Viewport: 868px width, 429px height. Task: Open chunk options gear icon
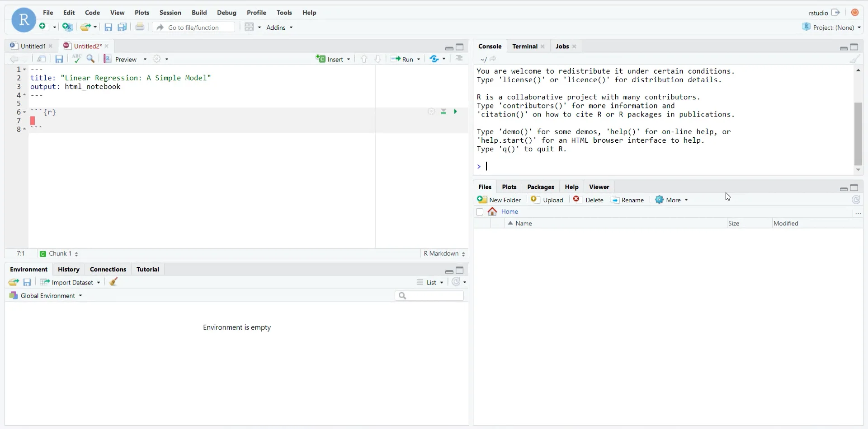point(431,112)
